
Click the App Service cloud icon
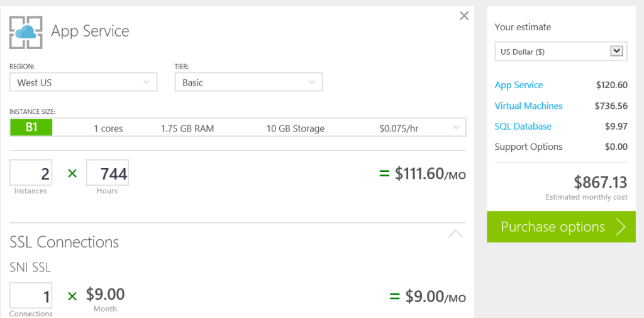coord(26,33)
